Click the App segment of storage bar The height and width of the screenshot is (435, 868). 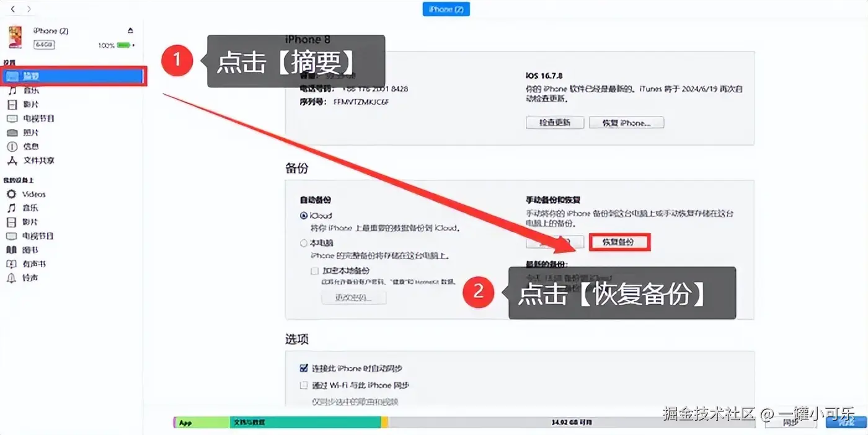tap(202, 423)
